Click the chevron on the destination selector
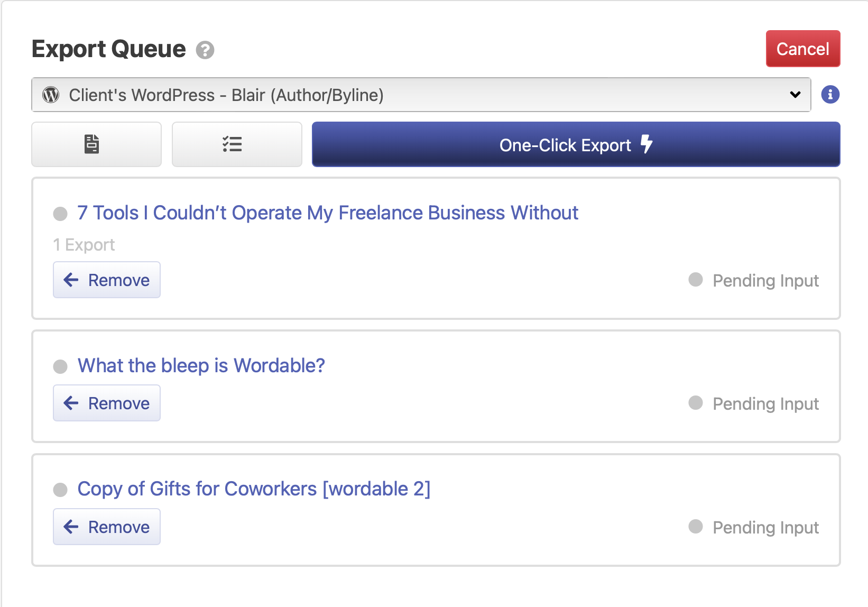 pyautogui.click(x=795, y=95)
